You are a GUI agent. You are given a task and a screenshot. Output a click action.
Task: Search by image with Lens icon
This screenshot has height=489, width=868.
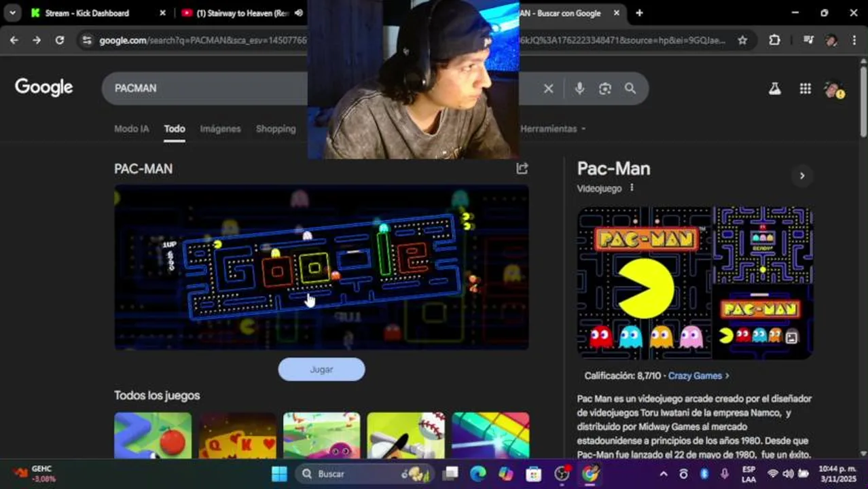point(605,88)
